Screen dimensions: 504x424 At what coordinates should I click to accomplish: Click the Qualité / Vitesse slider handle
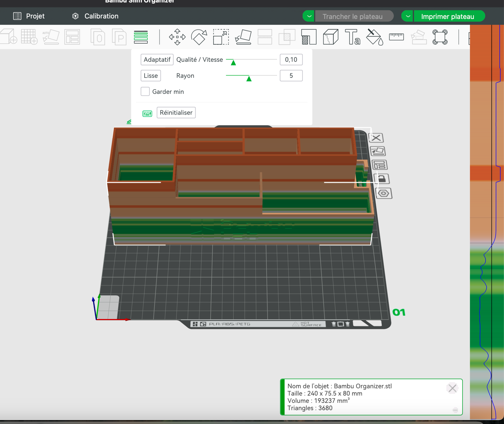tap(233, 62)
